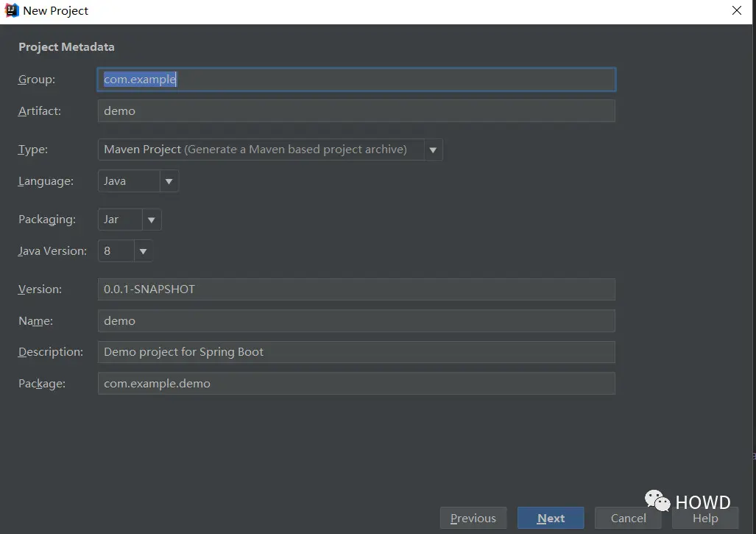
Task: Click the Type label
Action: tap(33, 150)
